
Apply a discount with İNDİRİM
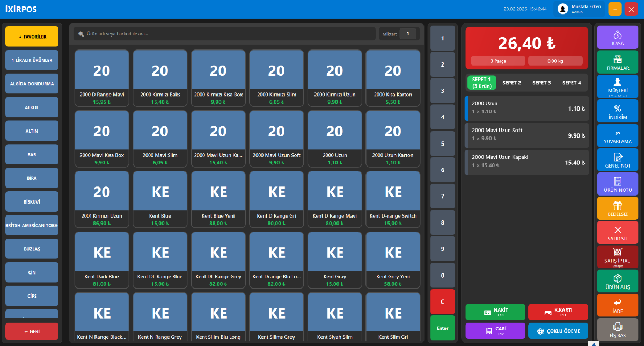pyautogui.click(x=617, y=111)
